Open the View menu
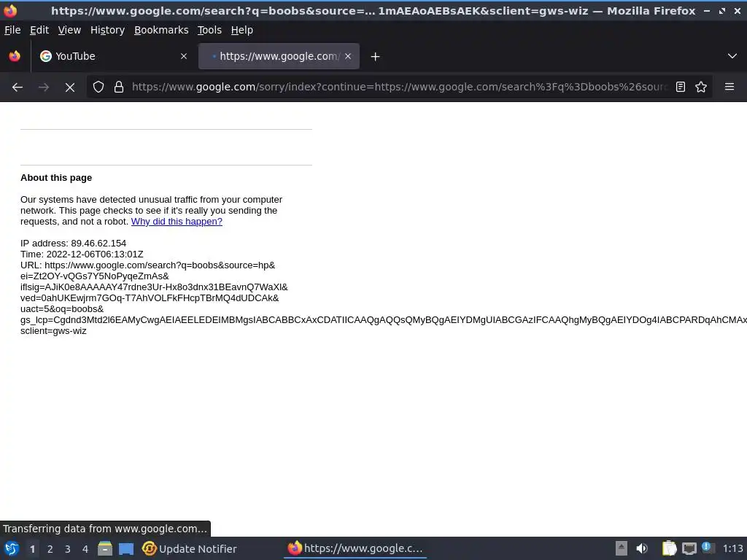The image size is (747, 560). [69, 30]
